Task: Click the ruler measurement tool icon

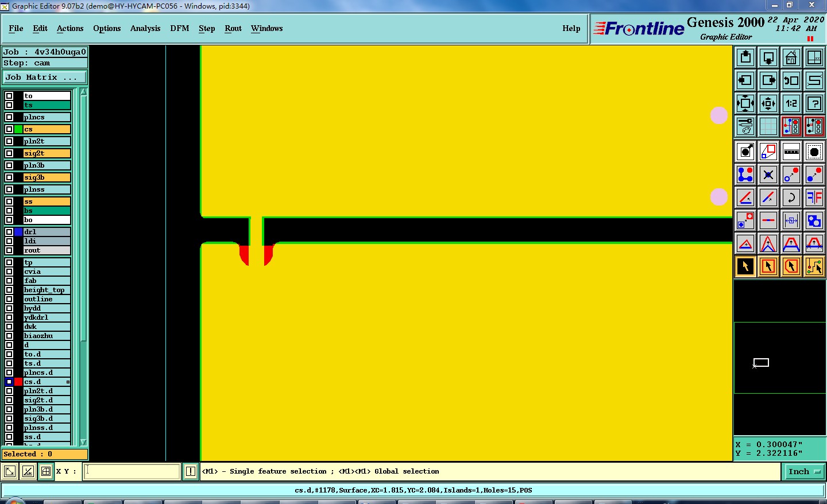Action: pyautogui.click(x=791, y=152)
